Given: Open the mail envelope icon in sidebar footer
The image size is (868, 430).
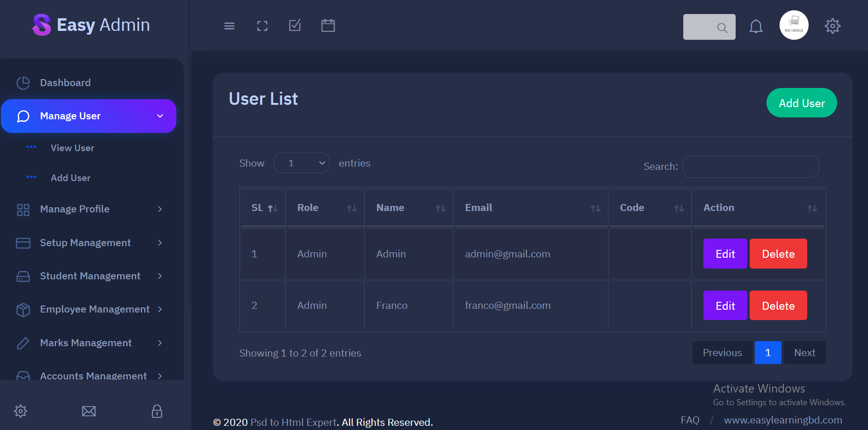Looking at the screenshot, I should pyautogui.click(x=89, y=411).
